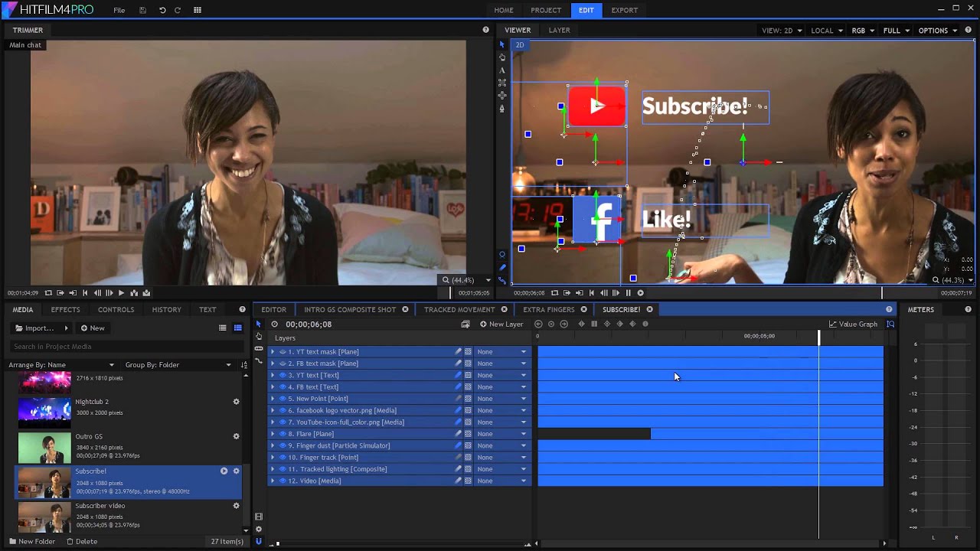Open the File menu
The width and height of the screenshot is (980, 551).
(119, 10)
